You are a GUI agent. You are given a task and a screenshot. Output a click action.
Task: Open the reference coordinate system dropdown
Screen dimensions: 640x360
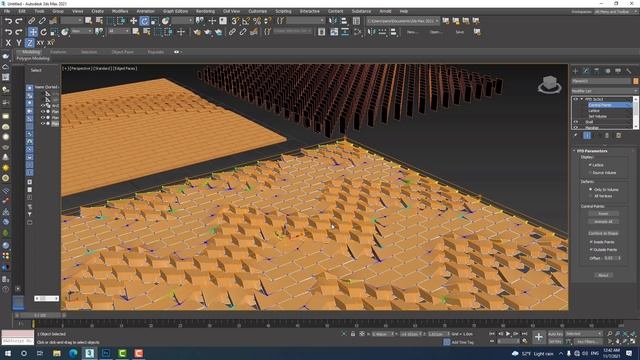click(81, 31)
